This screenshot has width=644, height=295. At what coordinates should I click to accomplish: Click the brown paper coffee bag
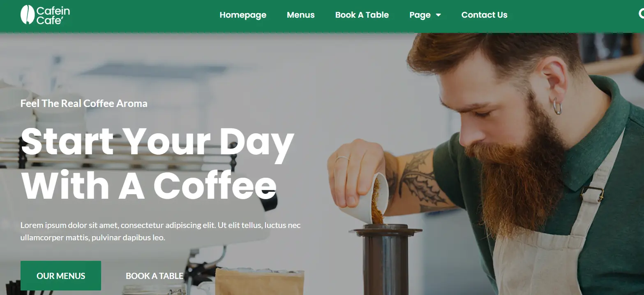point(260,282)
